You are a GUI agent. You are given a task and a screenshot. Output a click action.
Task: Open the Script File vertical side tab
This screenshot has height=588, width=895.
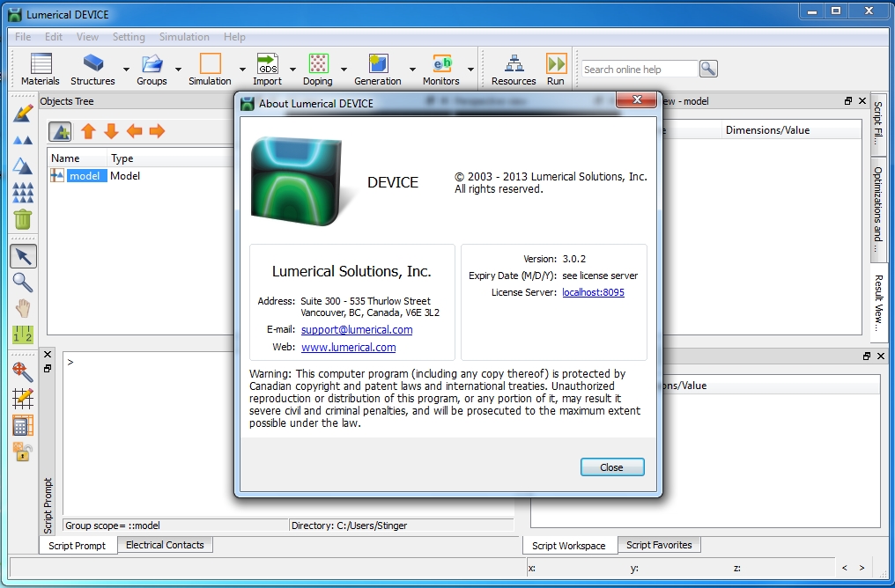(x=877, y=124)
